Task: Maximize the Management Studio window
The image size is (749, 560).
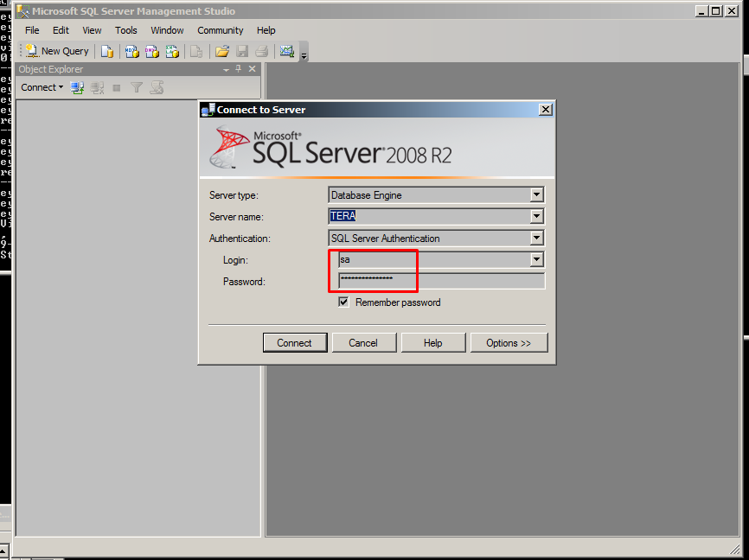Action: (716, 11)
